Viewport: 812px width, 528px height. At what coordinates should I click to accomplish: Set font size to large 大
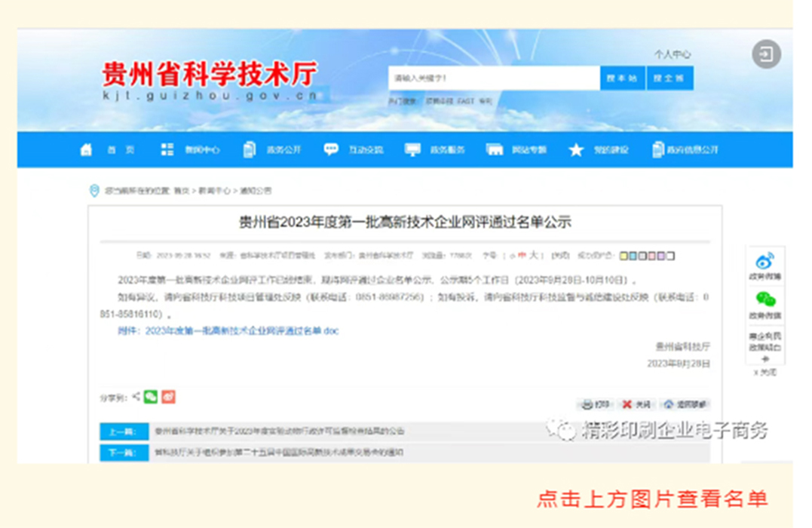[x=533, y=255]
